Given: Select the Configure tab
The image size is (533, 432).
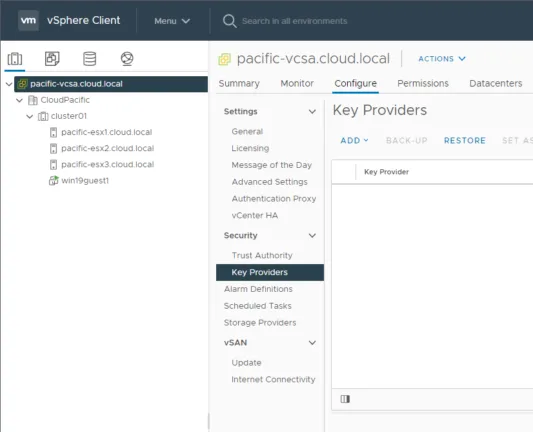Looking at the screenshot, I should 355,84.
